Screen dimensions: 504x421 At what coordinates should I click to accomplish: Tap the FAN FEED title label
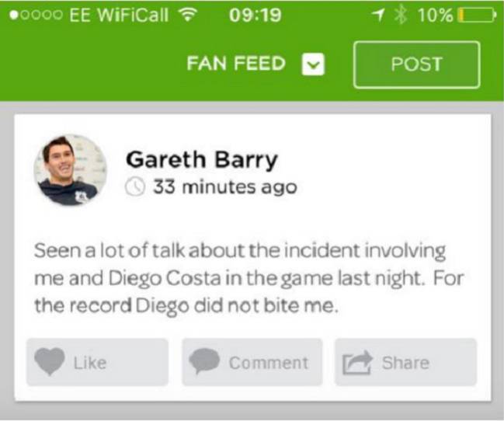tap(236, 63)
